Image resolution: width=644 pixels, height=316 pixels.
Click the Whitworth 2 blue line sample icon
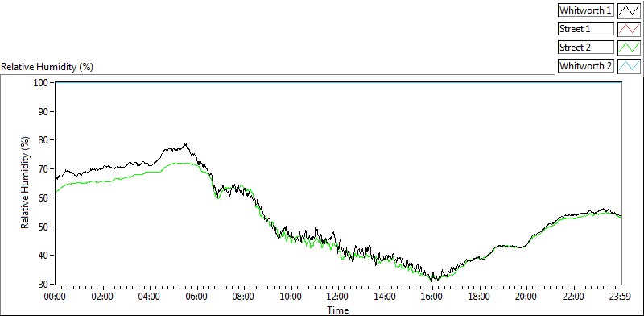(629, 66)
